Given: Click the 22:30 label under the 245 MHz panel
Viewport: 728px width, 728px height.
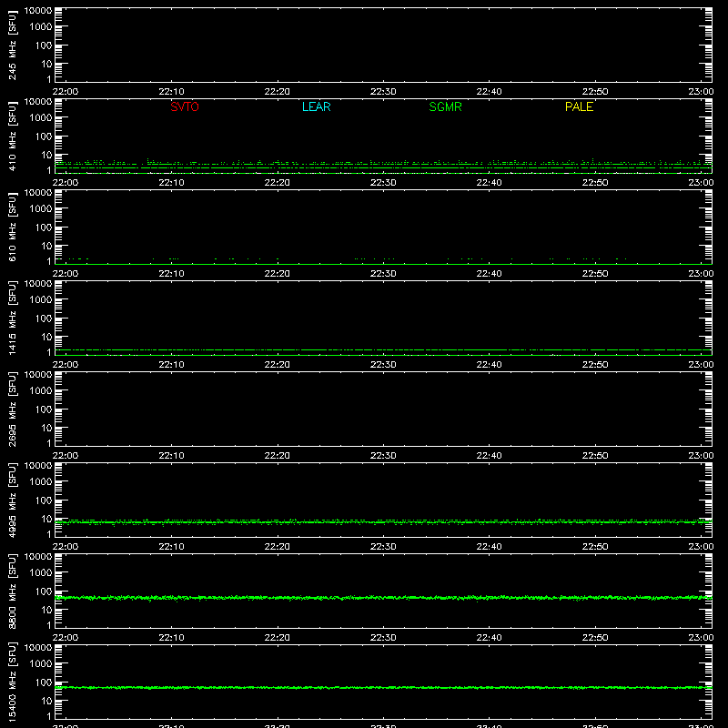Looking at the screenshot, I should tap(383, 92).
